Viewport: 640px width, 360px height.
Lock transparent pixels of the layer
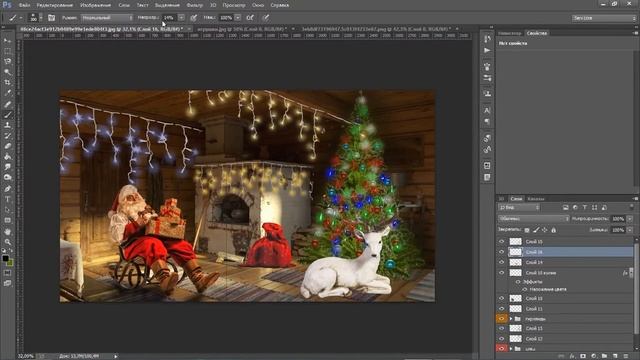point(527,230)
